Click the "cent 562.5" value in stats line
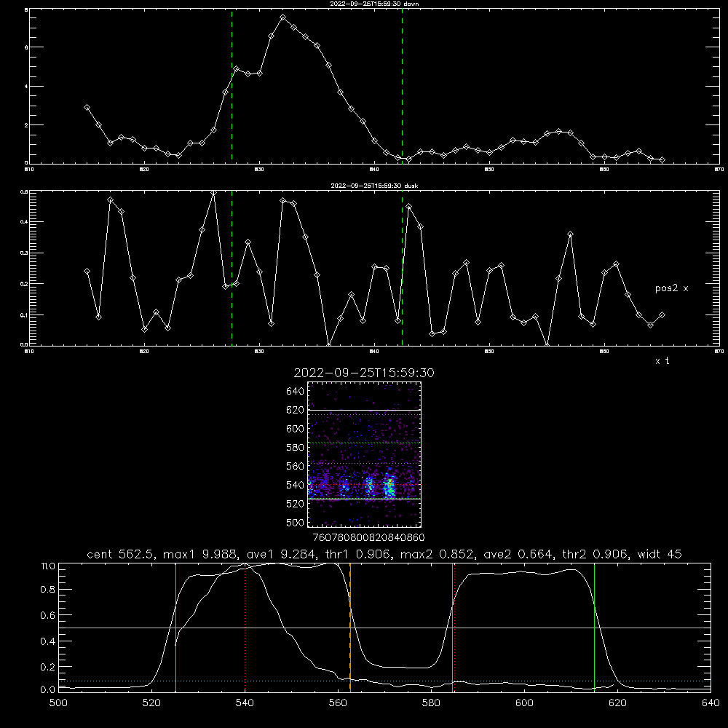Screen dimensions: 728x728 [x=119, y=554]
